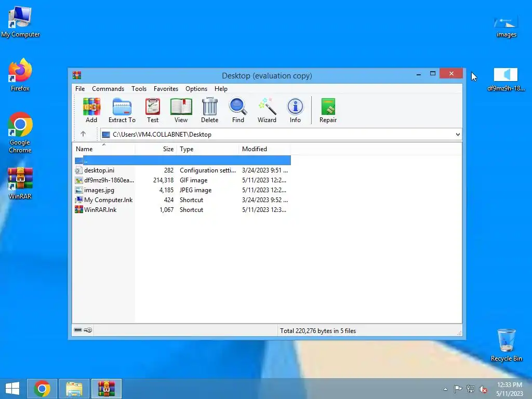Click WinRAR taskbar button
The image size is (532, 399).
tap(106, 389)
